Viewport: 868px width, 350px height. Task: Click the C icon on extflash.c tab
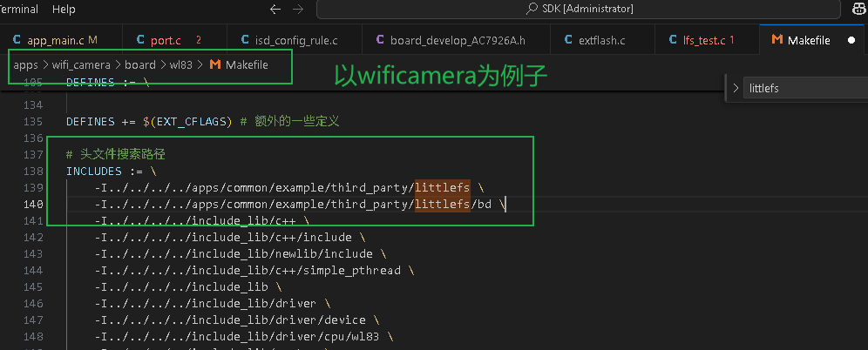pos(568,40)
